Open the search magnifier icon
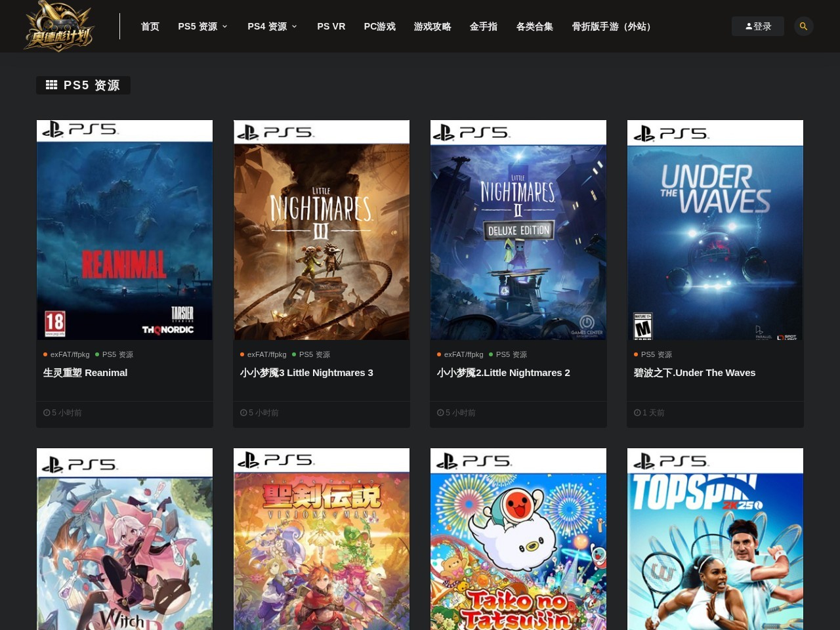 pos(803,26)
